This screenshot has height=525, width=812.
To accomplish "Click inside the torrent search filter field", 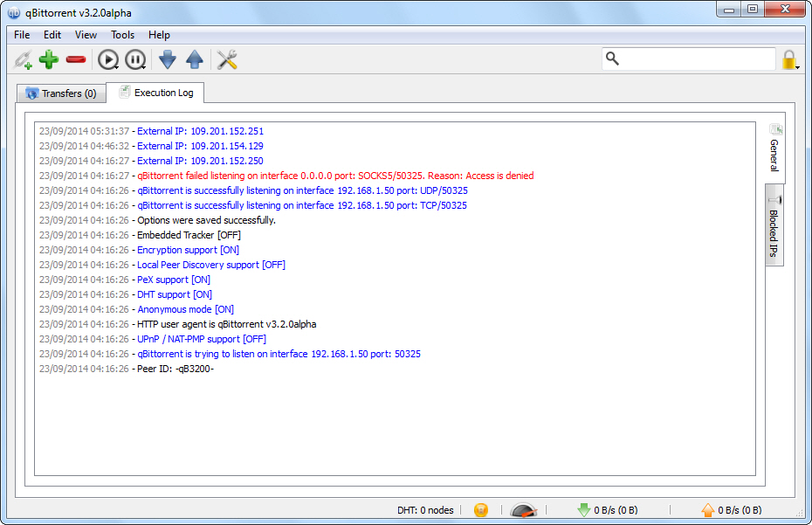I will [689, 59].
